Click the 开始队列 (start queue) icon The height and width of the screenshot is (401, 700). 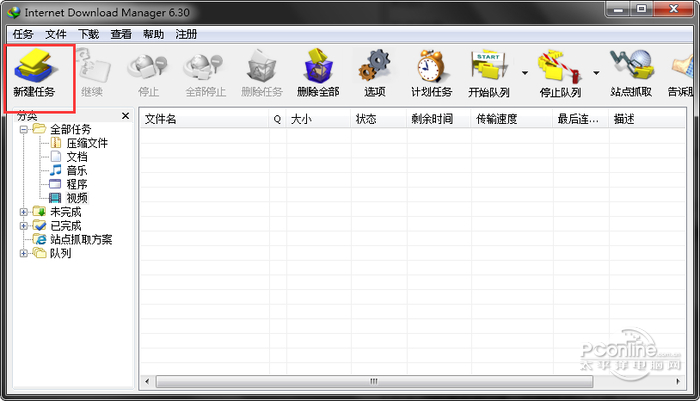pyautogui.click(x=489, y=66)
